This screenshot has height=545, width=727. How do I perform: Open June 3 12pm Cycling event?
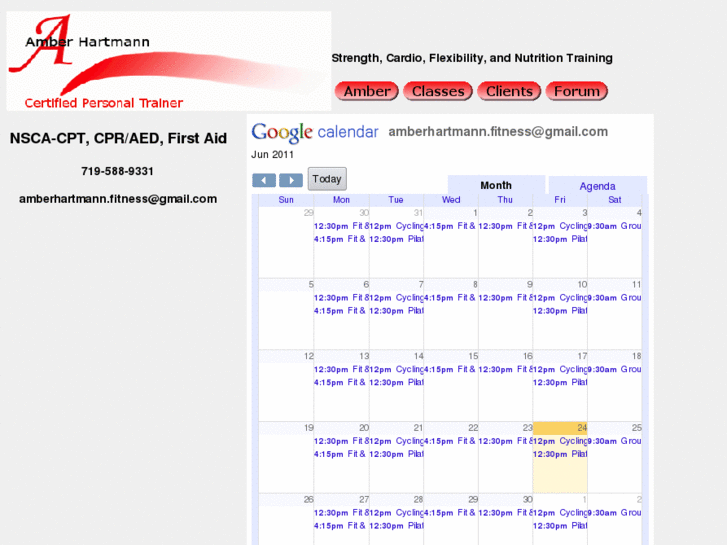(560, 226)
